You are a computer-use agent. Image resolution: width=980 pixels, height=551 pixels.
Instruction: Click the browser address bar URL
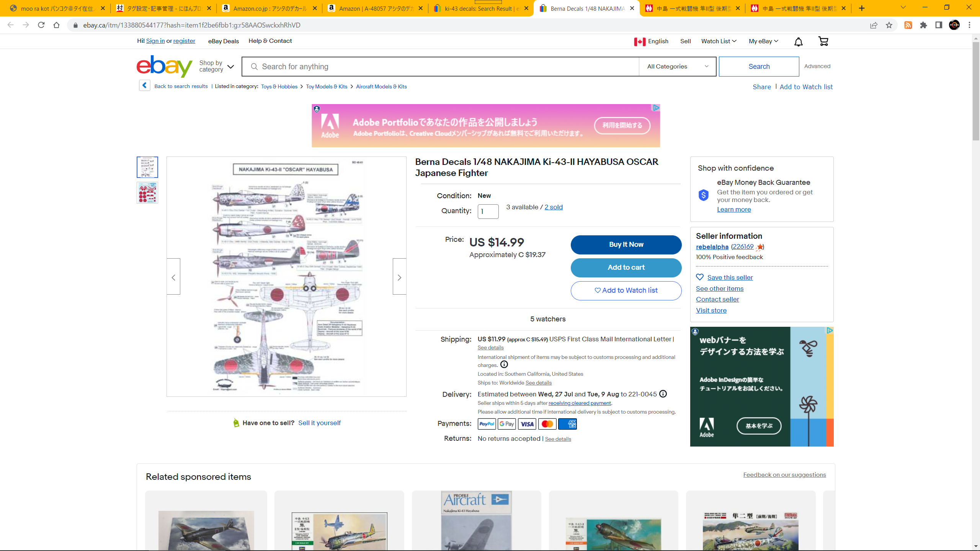192,25
